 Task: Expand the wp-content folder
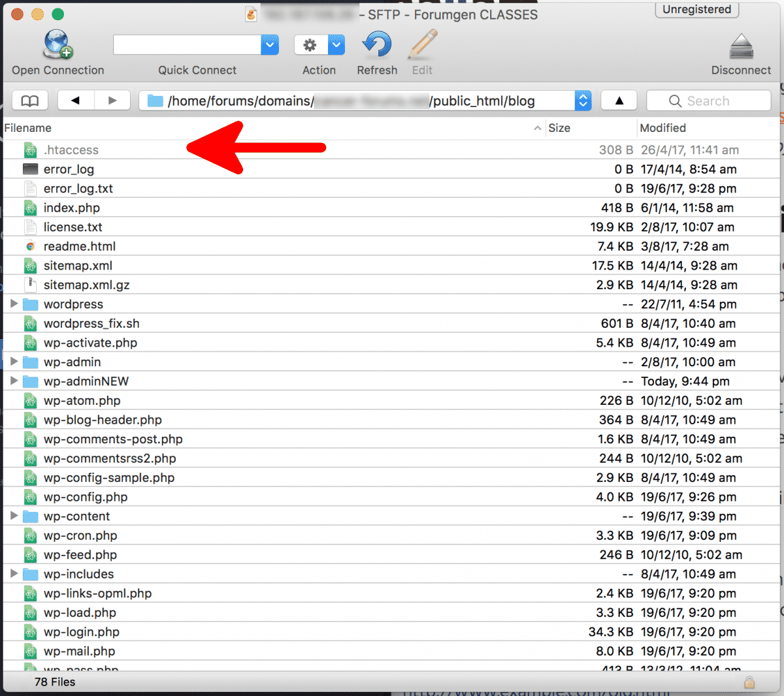click(x=14, y=516)
